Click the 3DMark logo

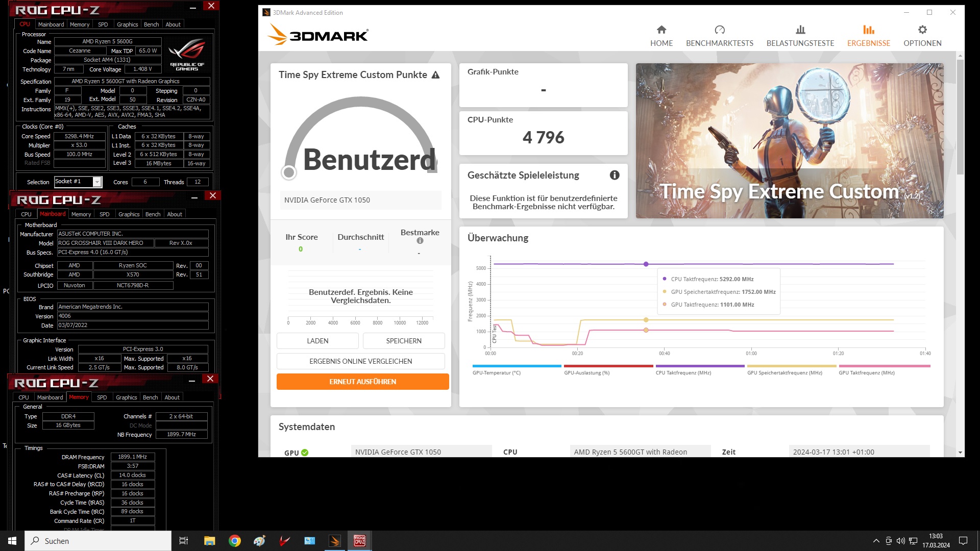[317, 35]
